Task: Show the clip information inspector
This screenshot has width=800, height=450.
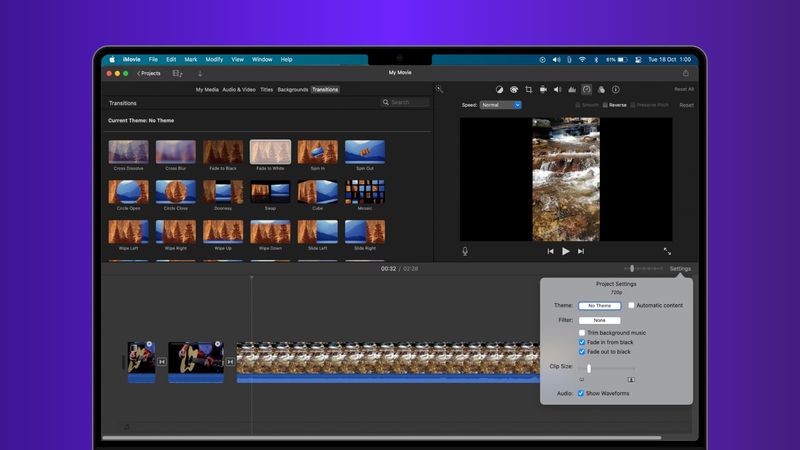Action: 616,89
